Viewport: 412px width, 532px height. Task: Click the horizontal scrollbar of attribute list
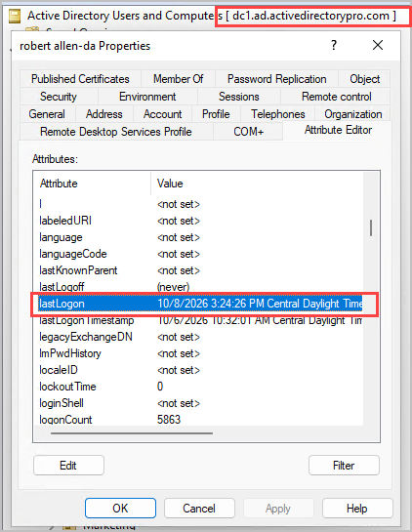point(132,433)
